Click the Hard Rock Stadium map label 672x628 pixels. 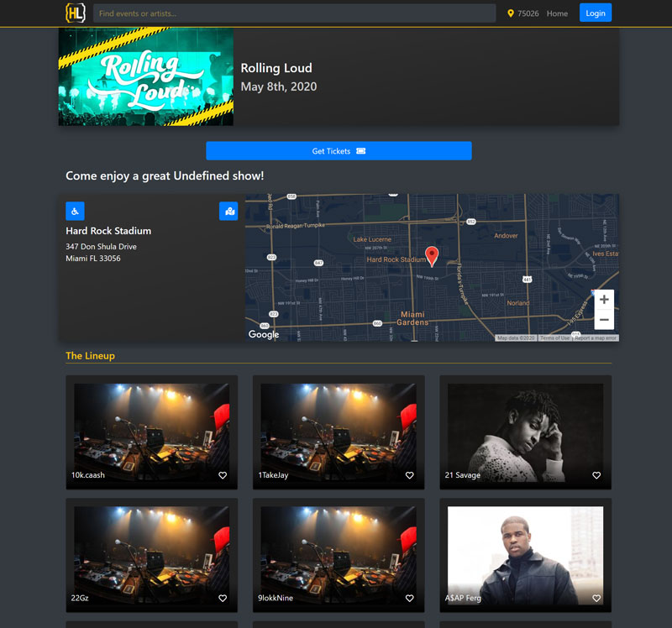[396, 259]
